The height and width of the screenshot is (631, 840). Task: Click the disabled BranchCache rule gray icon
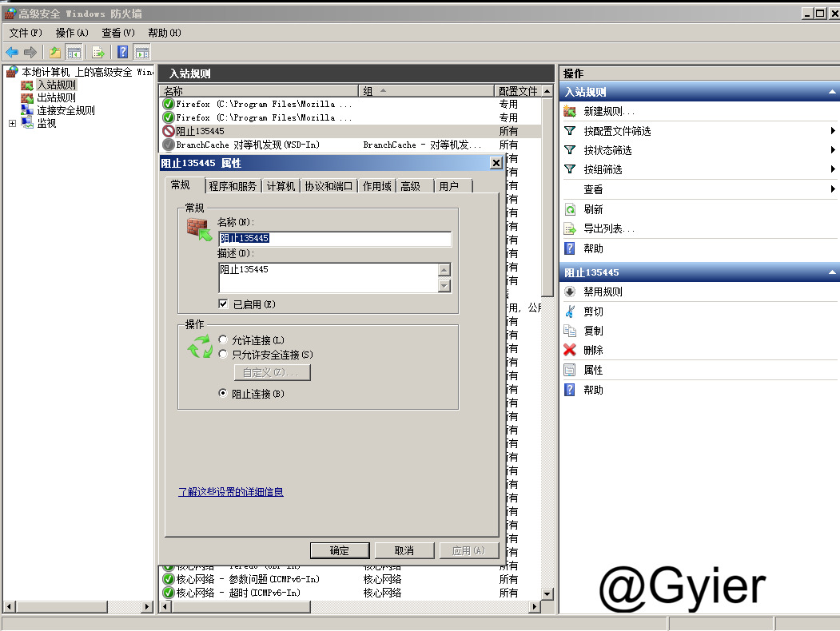pos(169,145)
